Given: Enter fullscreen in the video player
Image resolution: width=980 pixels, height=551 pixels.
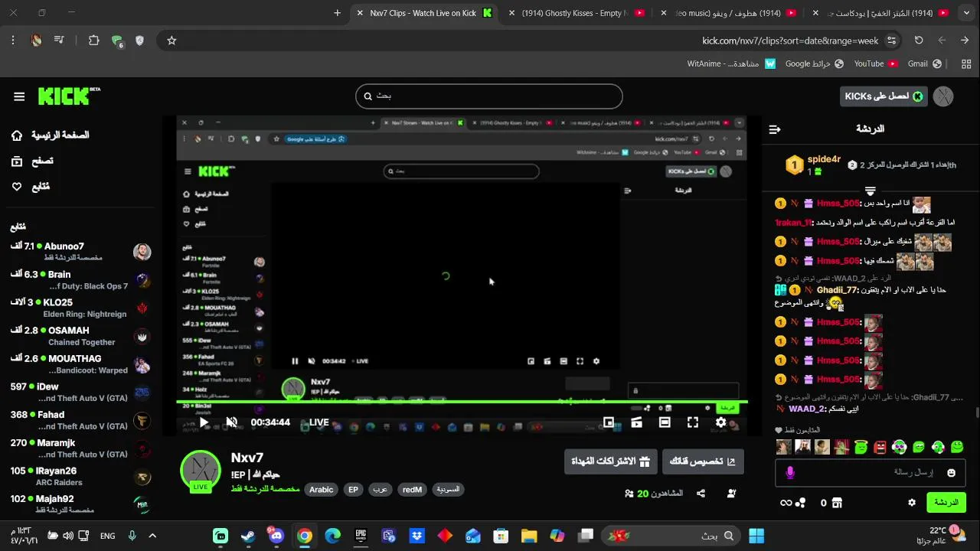Looking at the screenshot, I should pyautogui.click(x=693, y=422).
